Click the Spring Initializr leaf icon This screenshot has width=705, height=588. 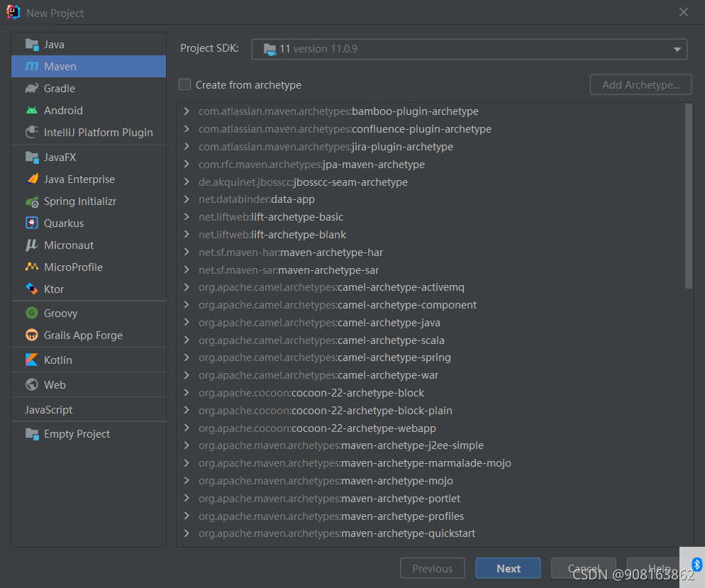tap(32, 201)
